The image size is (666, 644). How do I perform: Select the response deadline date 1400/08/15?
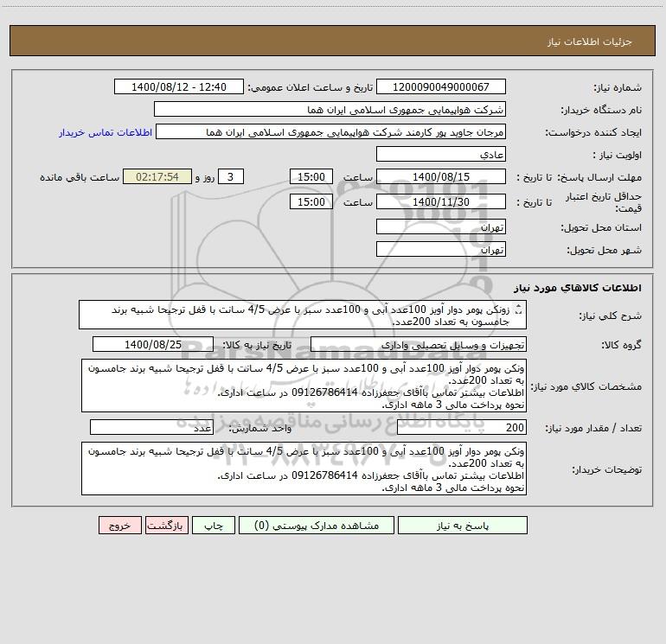(x=441, y=177)
